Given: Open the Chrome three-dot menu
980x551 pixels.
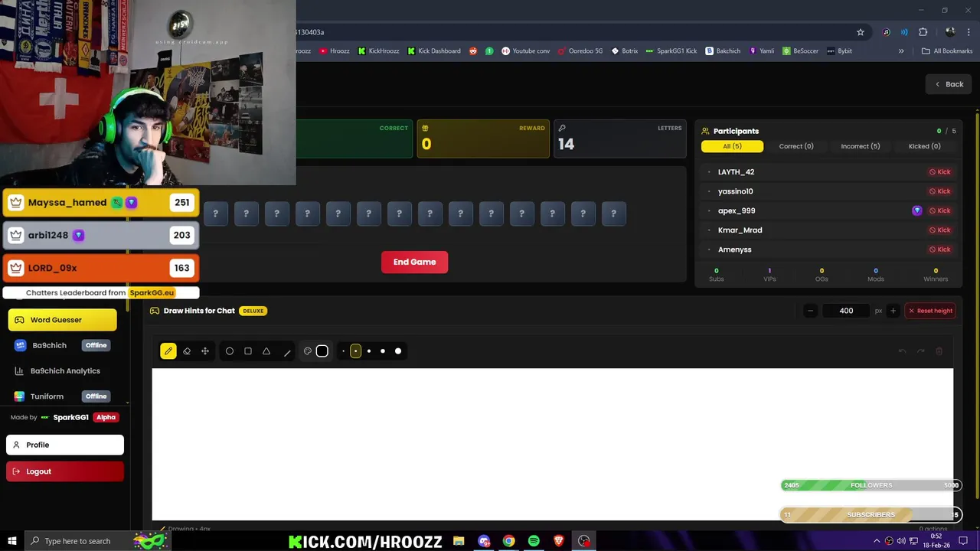Looking at the screenshot, I should 968,32.
